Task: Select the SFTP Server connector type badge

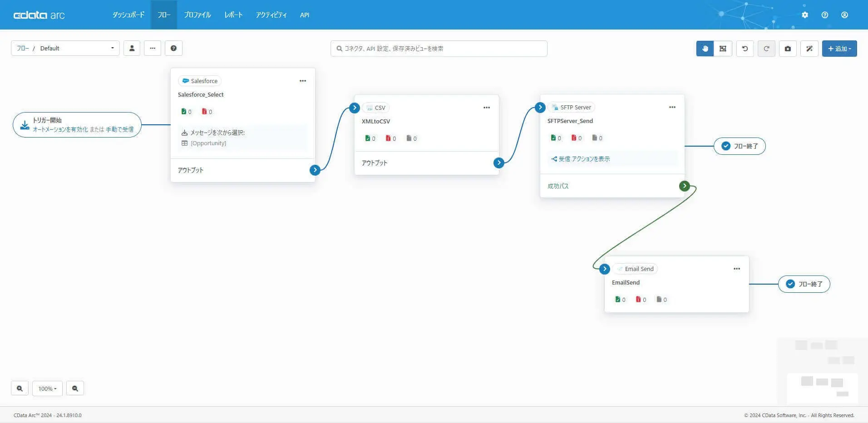Action: (572, 107)
